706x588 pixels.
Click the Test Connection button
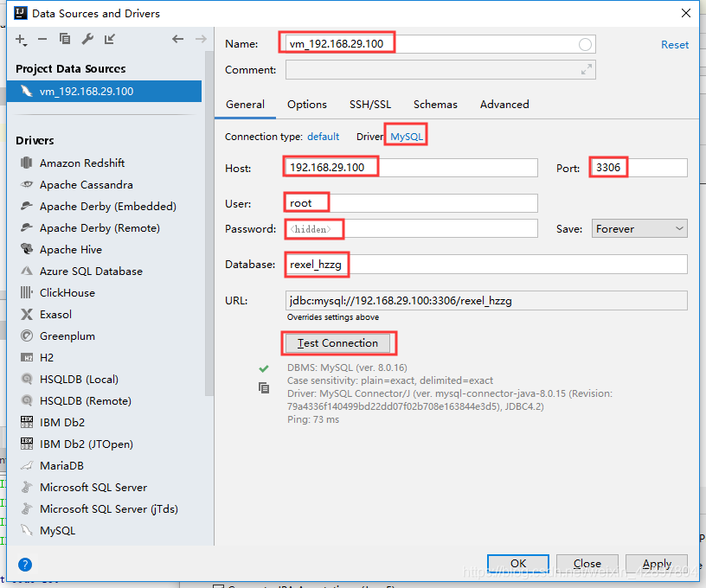pyautogui.click(x=337, y=343)
